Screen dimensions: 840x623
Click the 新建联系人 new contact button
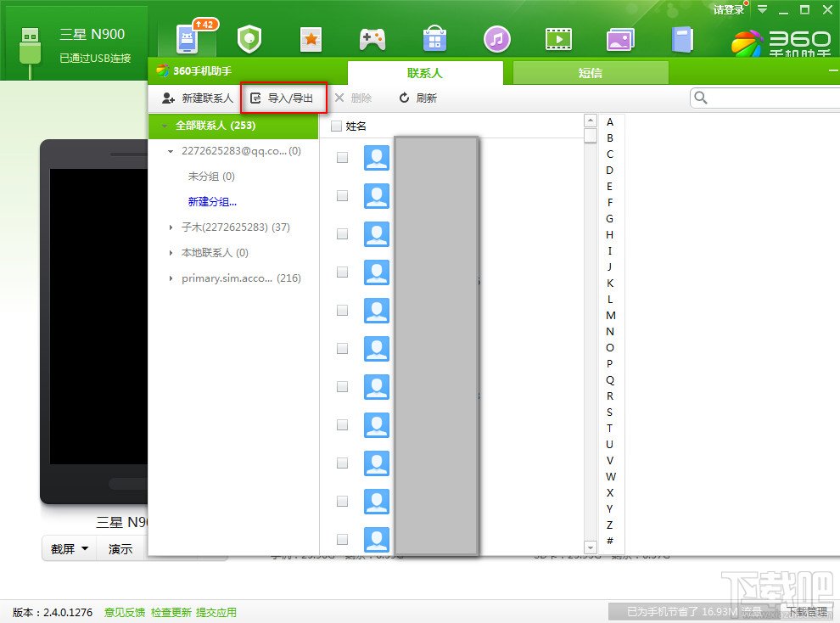point(198,98)
